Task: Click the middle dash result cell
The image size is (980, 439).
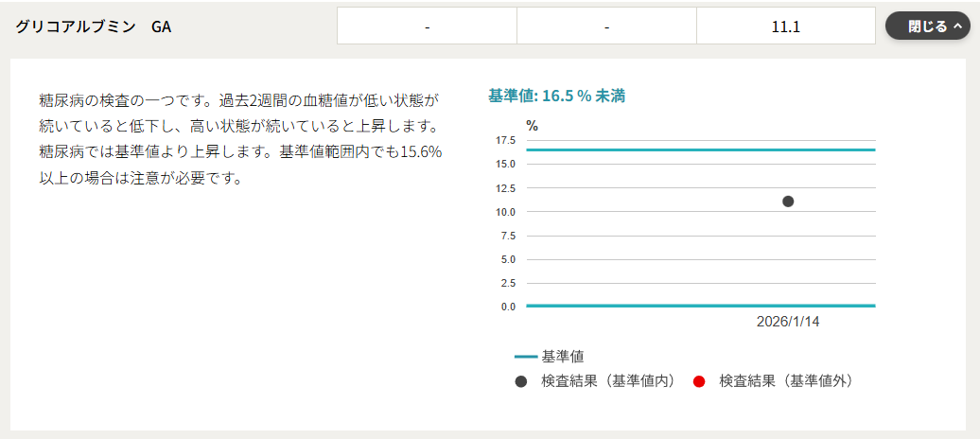Action: point(606,26)
